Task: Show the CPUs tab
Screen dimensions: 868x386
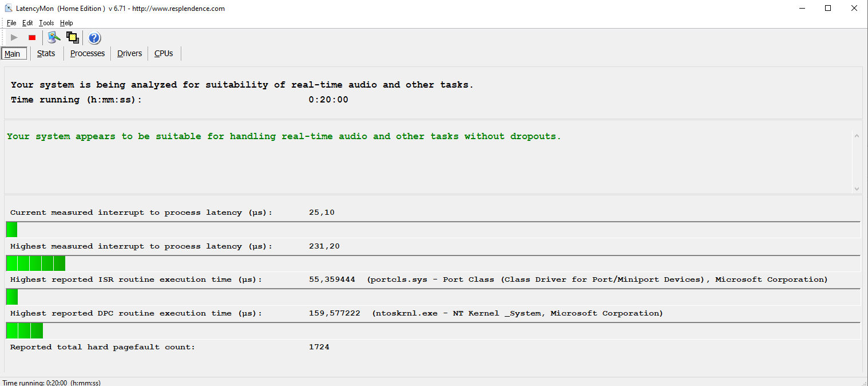Action: [164, 53]
